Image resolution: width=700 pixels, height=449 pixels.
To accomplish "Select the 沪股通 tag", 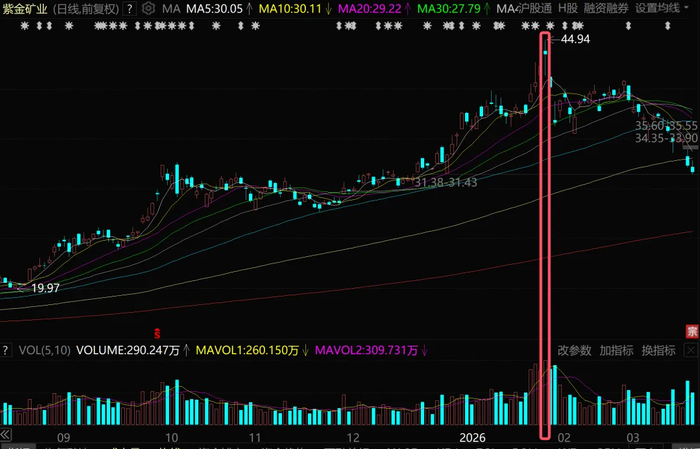I will pos(534,8).
